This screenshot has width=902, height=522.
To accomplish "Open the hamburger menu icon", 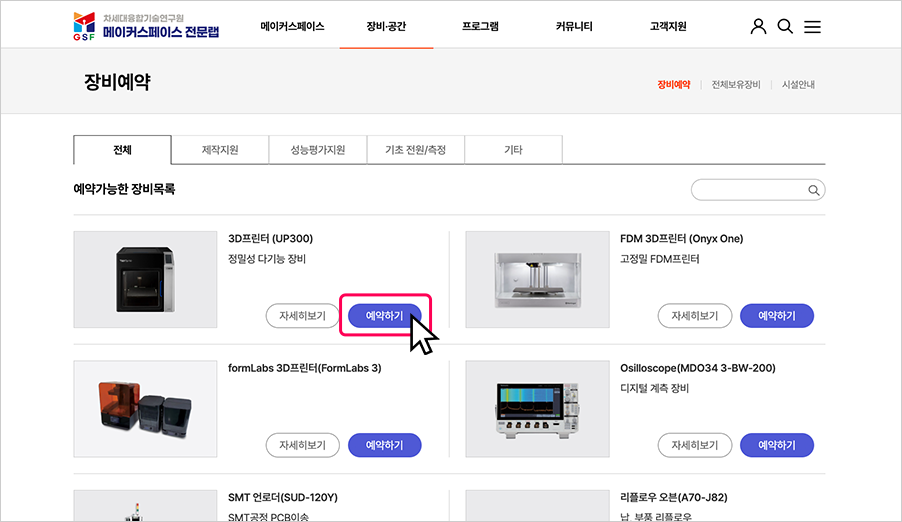I will 812,26.
